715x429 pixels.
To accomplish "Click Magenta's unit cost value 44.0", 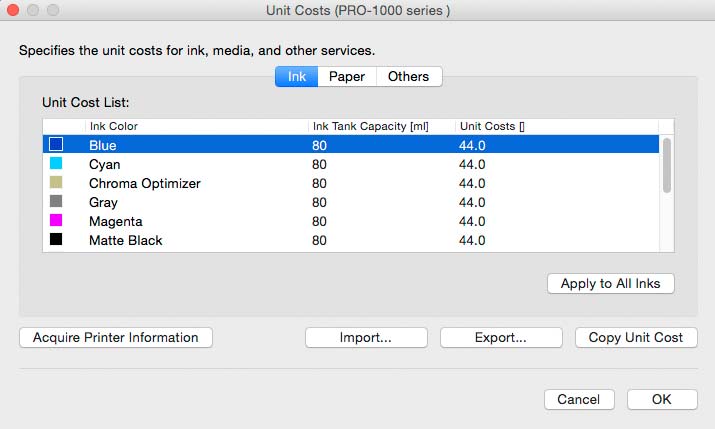I will pos(472,222).
